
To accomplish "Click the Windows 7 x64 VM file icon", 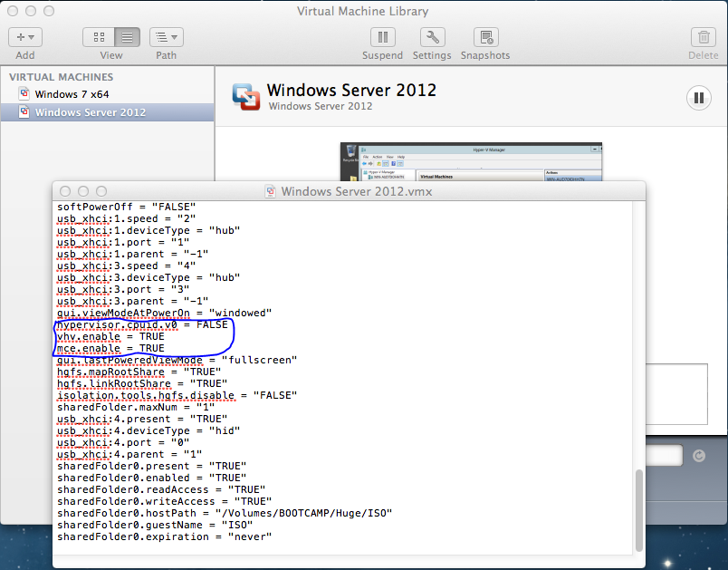I will pyautogui.click(x=24, y=94).
